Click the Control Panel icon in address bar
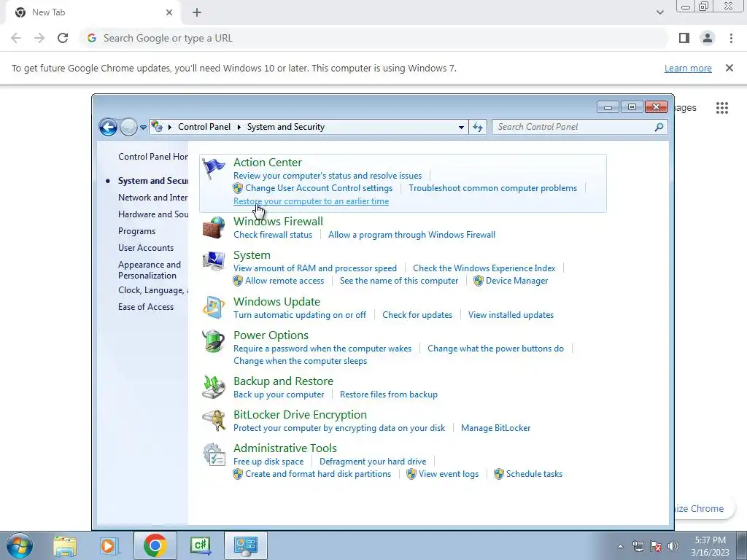The height and width of the screenshot is (560, 747). pos(157,127)
